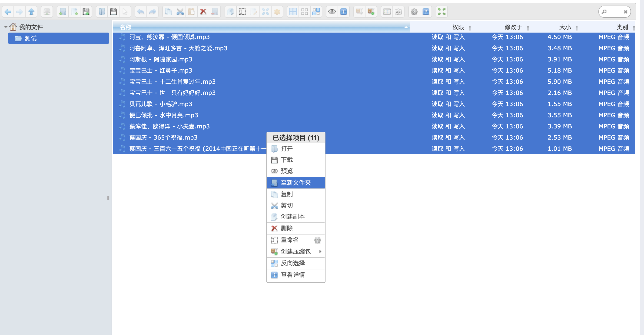Click the back navigation arrow
Image resolution: width=644 pixels, height=335 pixels.
(8, 12)
